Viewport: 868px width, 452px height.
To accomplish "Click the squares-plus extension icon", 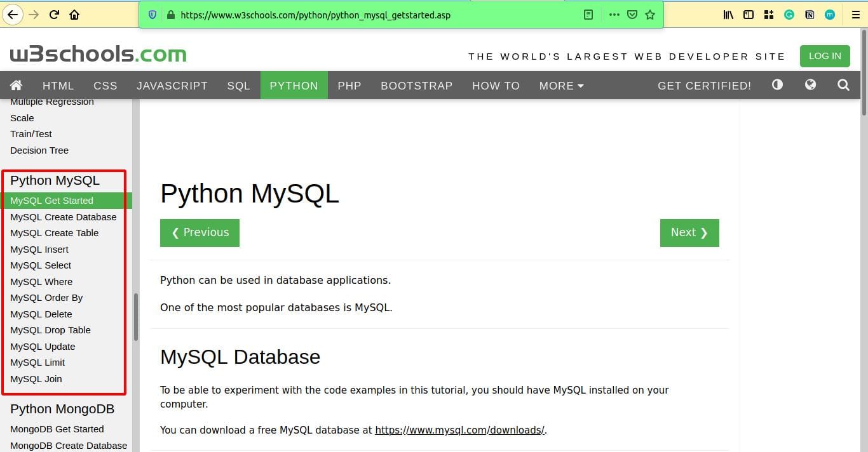I will [x=769, y=15].
